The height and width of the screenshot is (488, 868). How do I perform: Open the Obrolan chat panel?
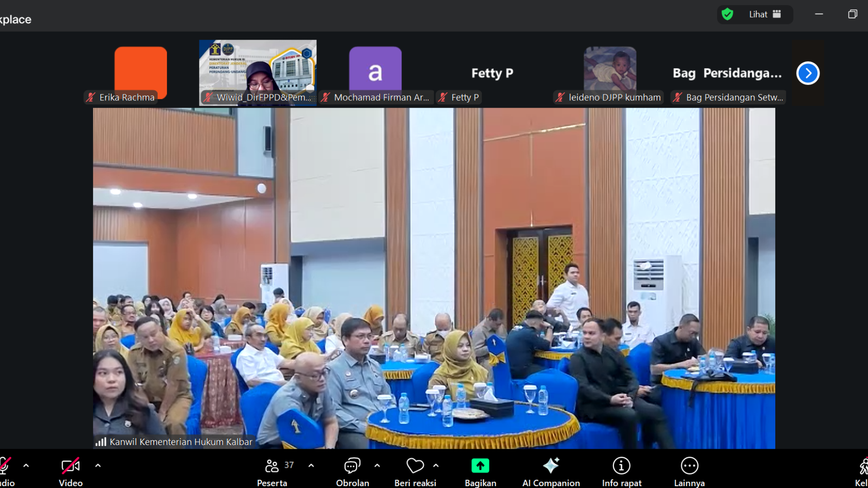pos(352,466)
